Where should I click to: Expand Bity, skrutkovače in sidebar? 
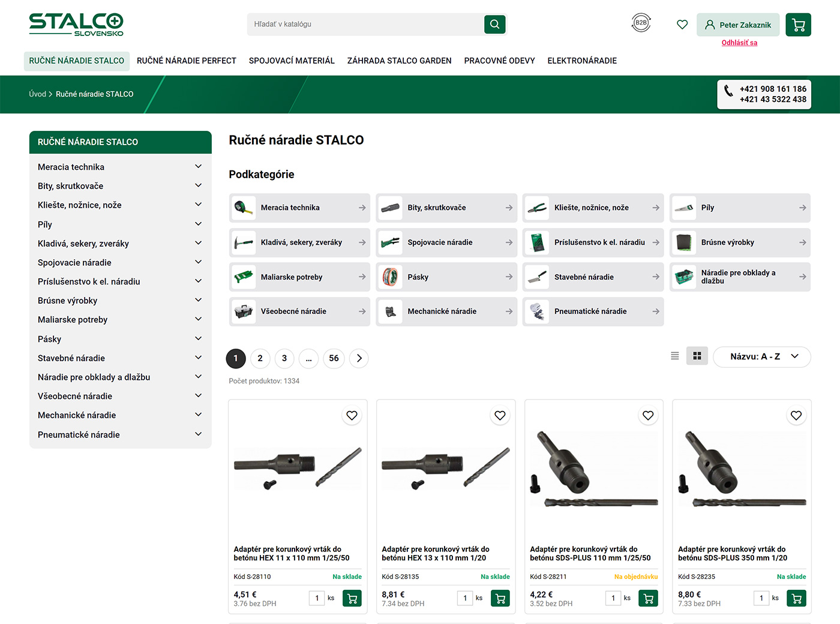(x=198, y=185)
